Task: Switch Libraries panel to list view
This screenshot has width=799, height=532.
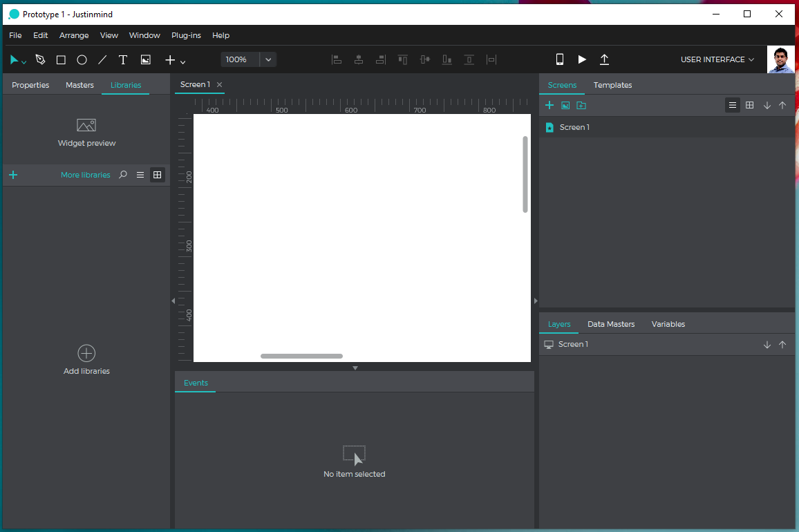Action: tap(140, 175)
